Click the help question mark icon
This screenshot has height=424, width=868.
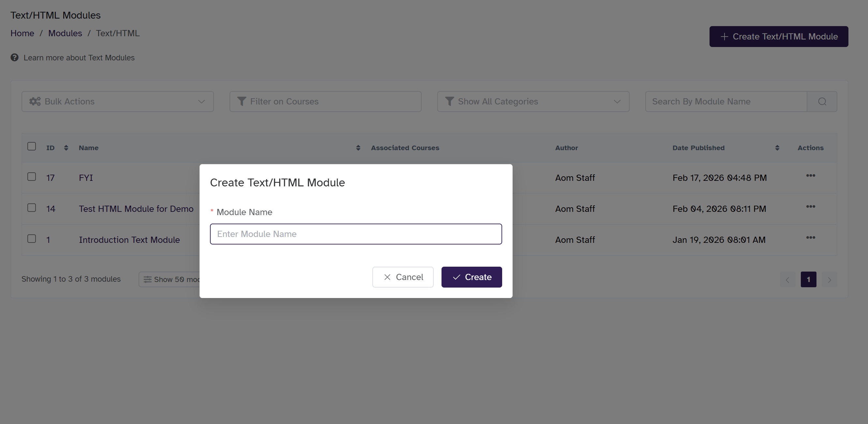tap(14, 57)
